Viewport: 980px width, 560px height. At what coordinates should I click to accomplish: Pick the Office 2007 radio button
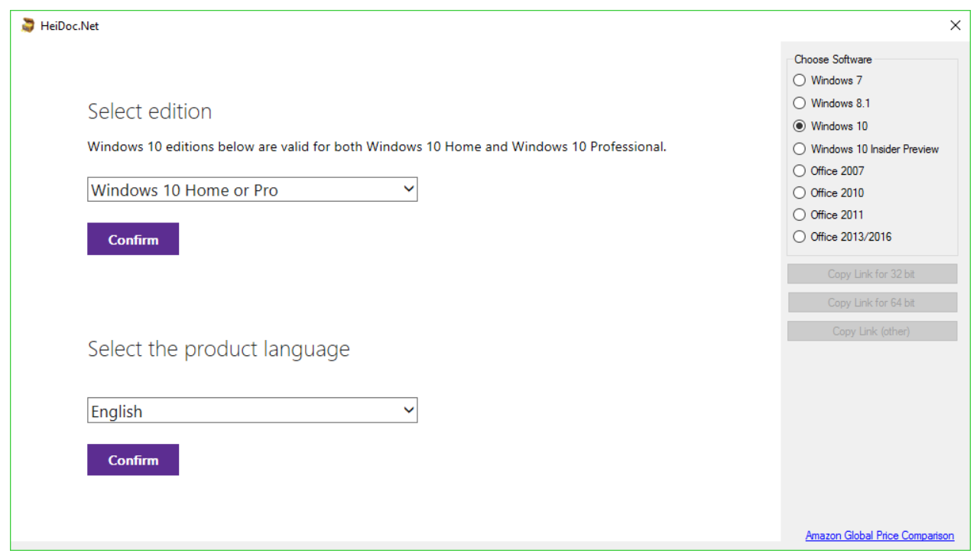pos(800,171)
